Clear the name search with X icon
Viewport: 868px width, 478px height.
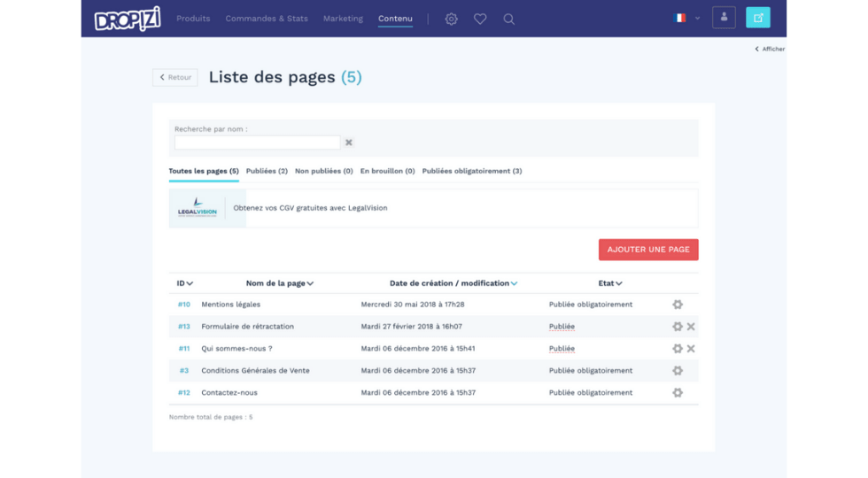click(x=349, y=143)
